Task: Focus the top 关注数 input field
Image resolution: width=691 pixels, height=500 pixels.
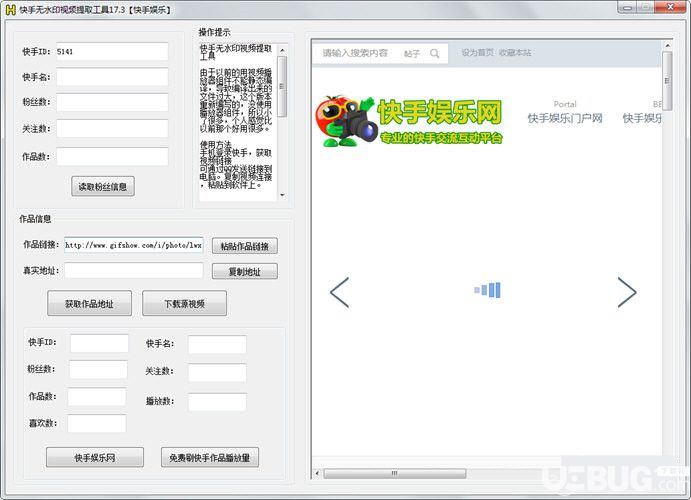Action: pyautogui.click(x=112, y=129)
